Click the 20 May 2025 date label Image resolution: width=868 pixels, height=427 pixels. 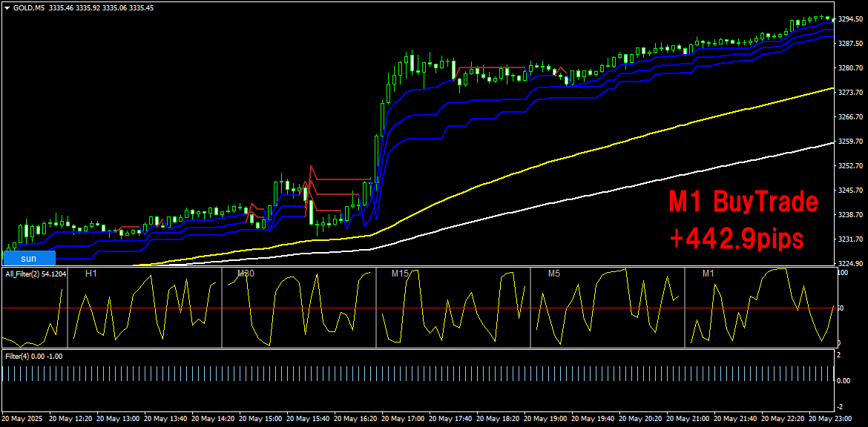tap(22, 419)
